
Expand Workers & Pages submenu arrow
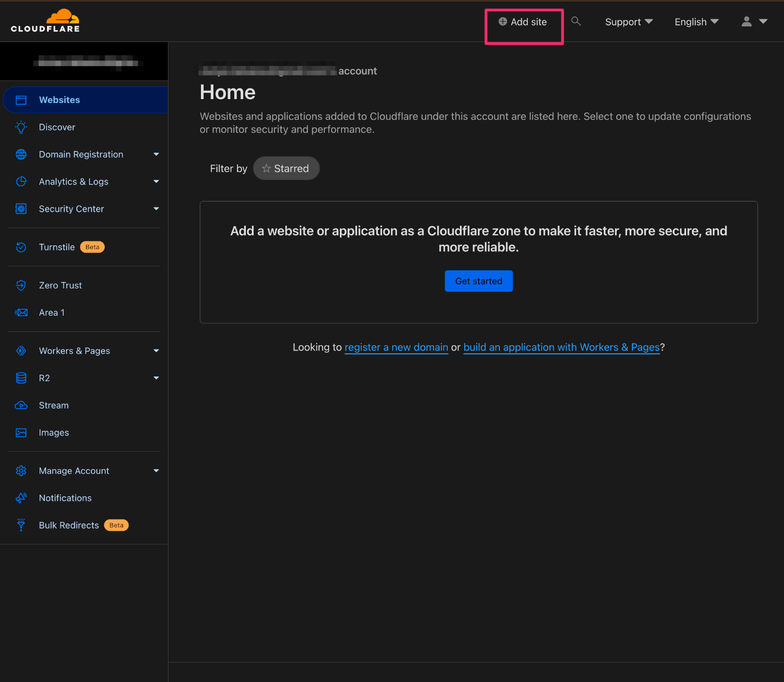coord(156,351)
